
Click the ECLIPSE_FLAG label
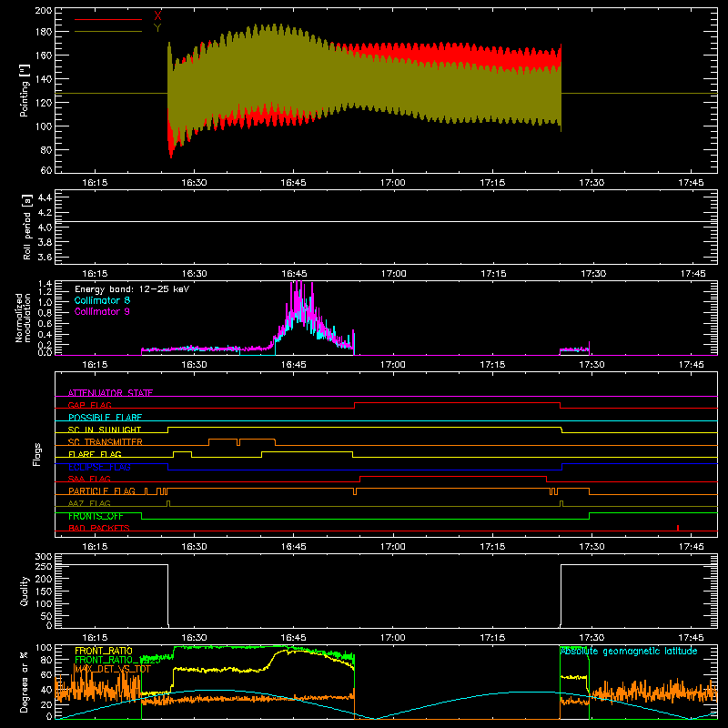(x=99, y=467)
